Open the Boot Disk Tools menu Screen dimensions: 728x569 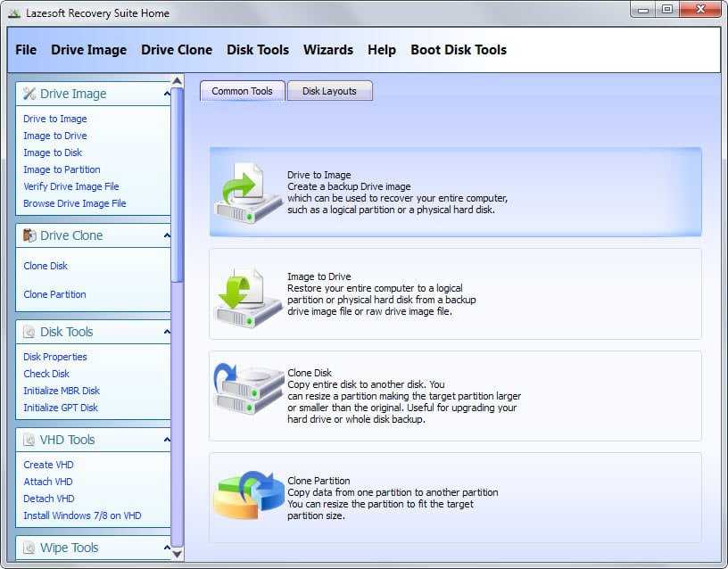458,50
